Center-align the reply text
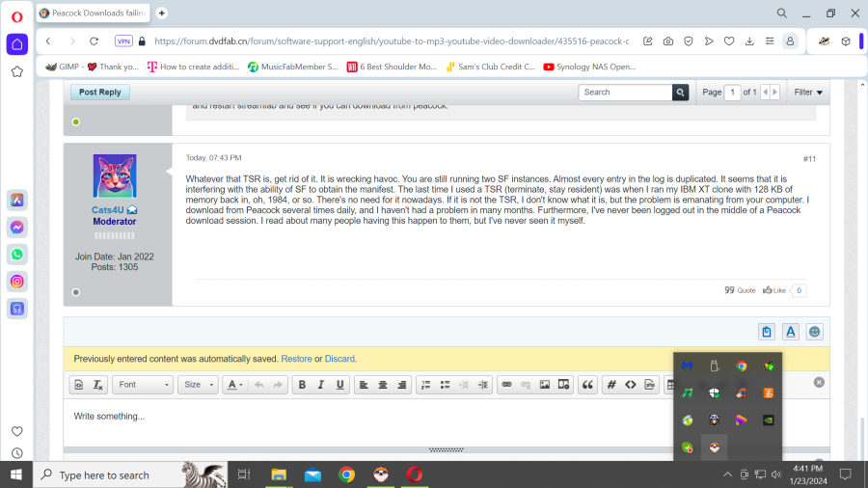The image size is (868, 488). pyautogui.click(x=383, y=385)
